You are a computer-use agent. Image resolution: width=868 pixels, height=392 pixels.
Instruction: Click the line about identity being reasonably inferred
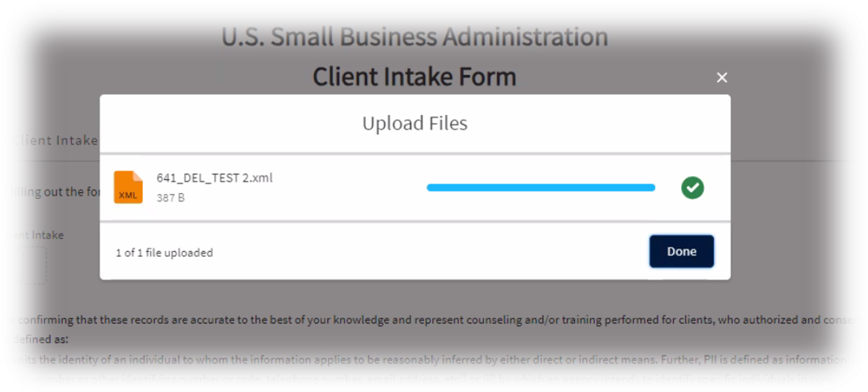(x=429, y=359)
